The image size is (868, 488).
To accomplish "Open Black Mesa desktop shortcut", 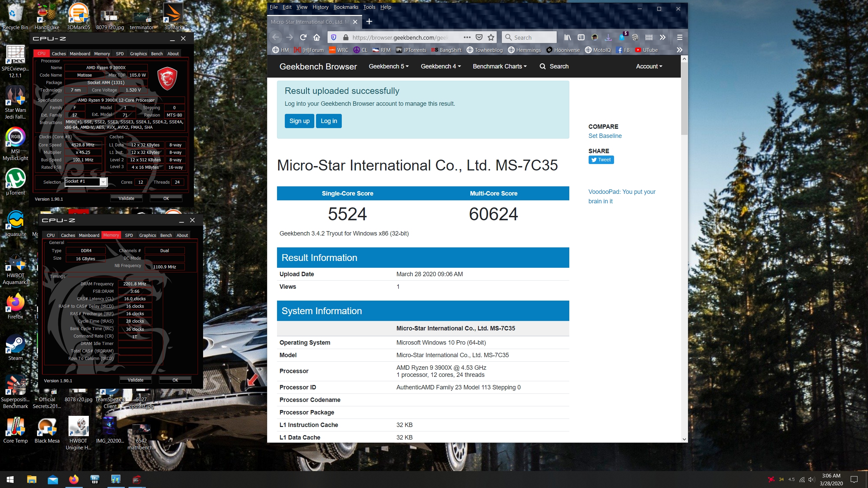I will pos(47,430).
